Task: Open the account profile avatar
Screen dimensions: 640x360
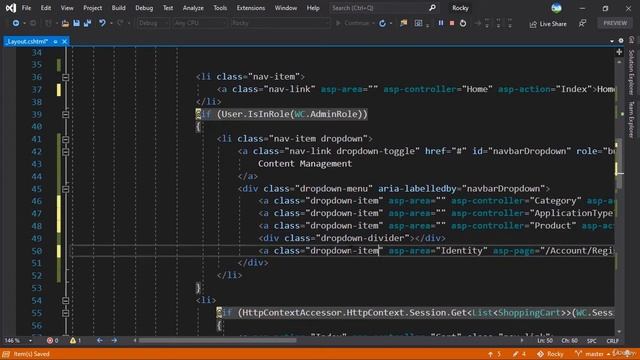Action: tap(556, 8)
